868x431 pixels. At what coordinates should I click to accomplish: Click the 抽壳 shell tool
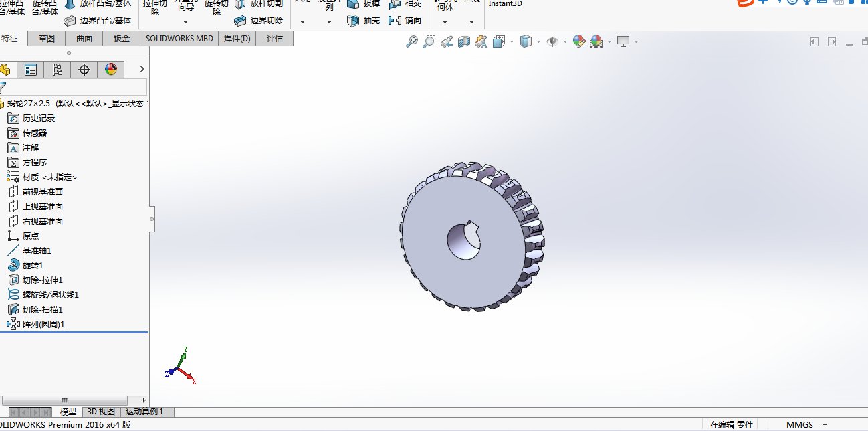pos(364,21)
